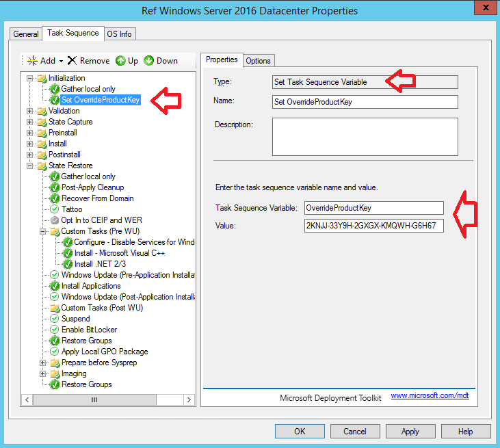Switch to the OS Info tab

pyautogui.click(x=120, y=34)
